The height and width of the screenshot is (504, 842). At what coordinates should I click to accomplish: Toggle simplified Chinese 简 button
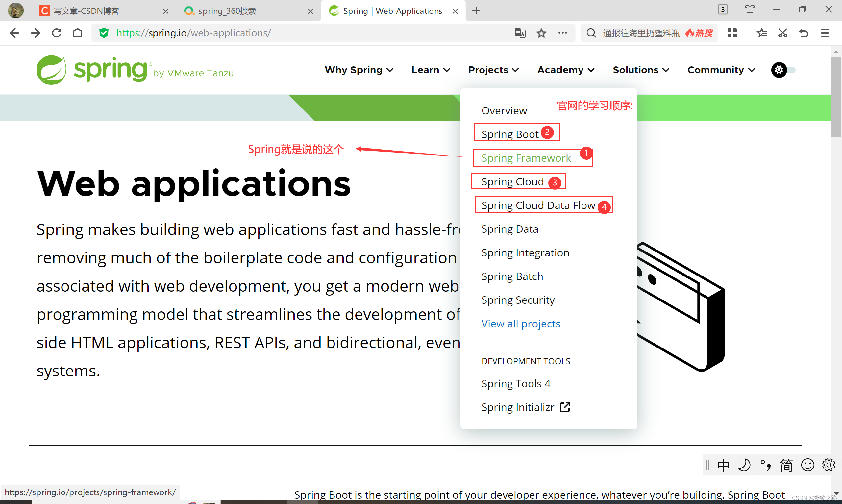pos(787,465)
